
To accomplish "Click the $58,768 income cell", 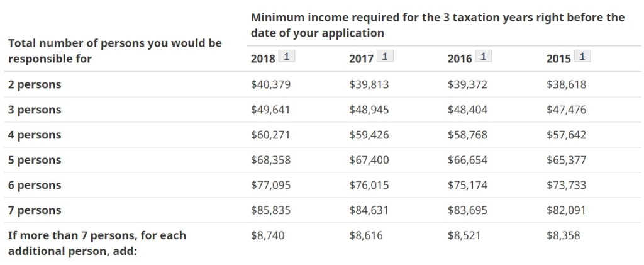I will tap(467, 135).
